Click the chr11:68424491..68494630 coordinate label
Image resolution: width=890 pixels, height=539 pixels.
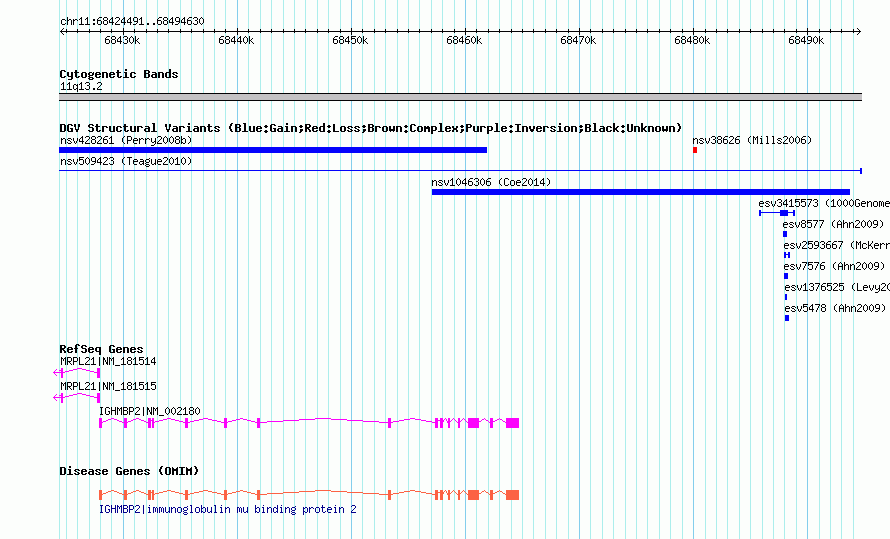132,21
